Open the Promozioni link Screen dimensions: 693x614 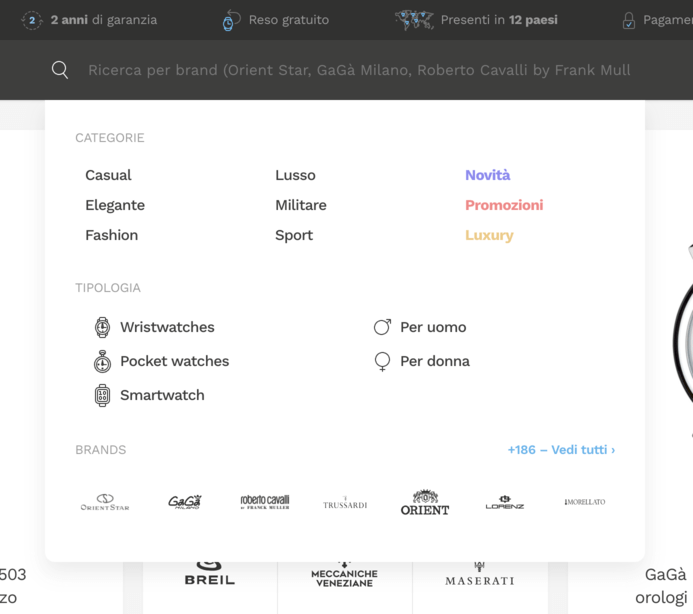coord(504,205)
